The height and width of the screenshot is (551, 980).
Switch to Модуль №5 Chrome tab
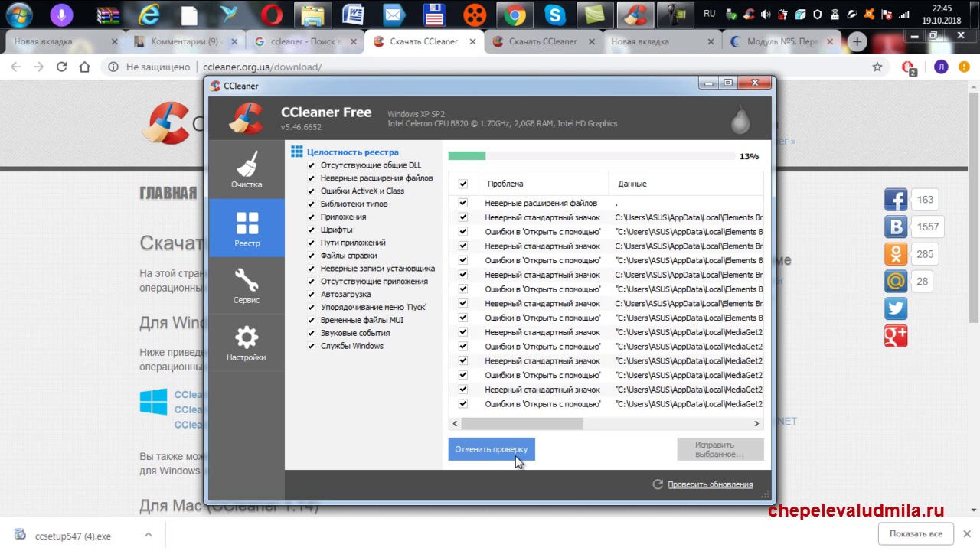point(781,41)
